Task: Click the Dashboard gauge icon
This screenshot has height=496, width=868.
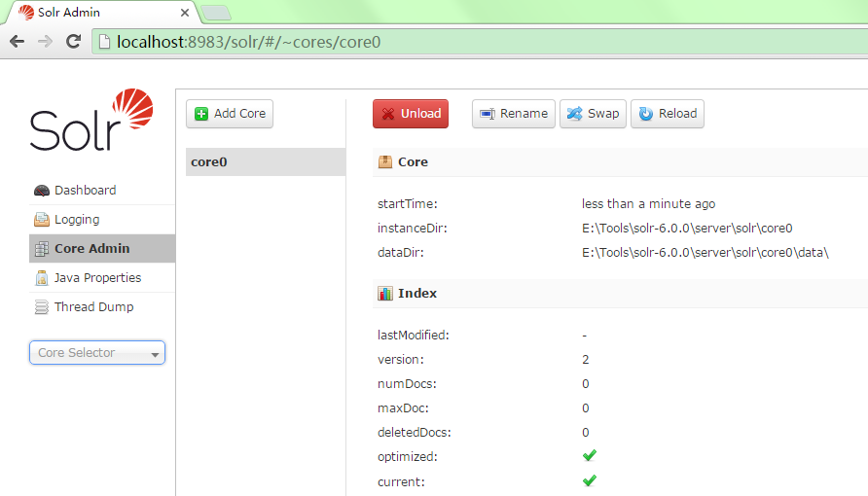Action: coord(42,191)
